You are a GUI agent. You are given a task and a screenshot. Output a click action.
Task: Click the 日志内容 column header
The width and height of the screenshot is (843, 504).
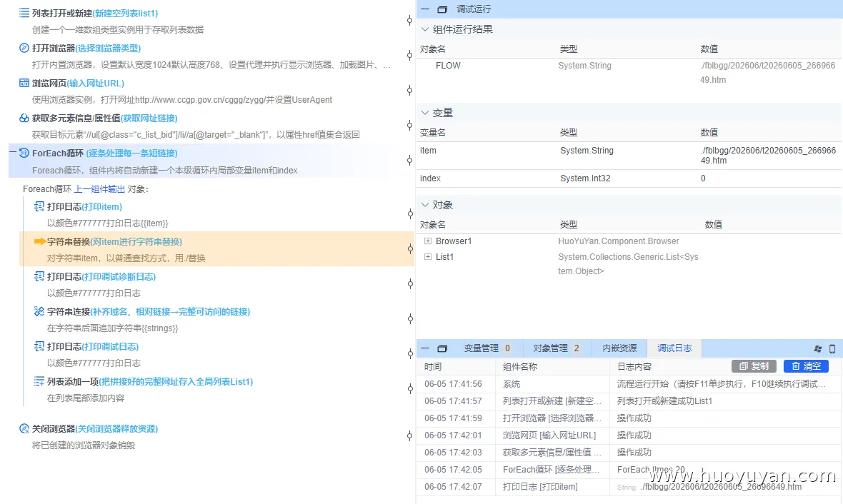point(634,366)
